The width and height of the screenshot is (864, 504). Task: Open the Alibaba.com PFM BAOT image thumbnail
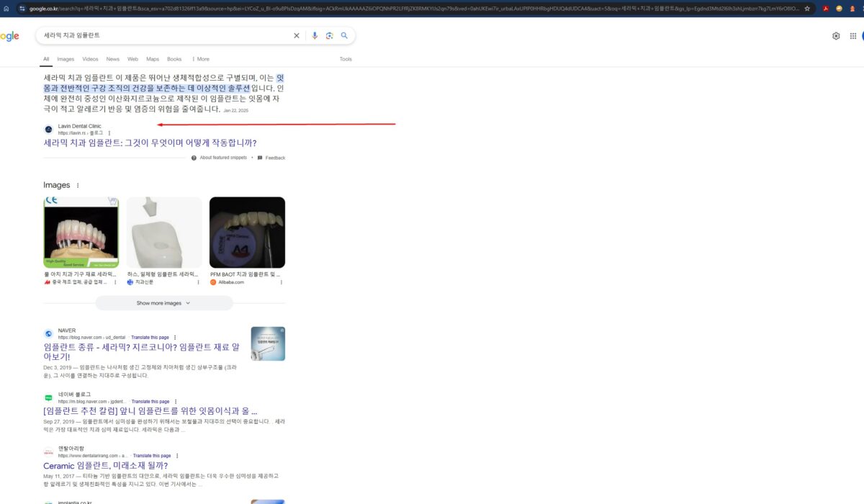(247, 233)
